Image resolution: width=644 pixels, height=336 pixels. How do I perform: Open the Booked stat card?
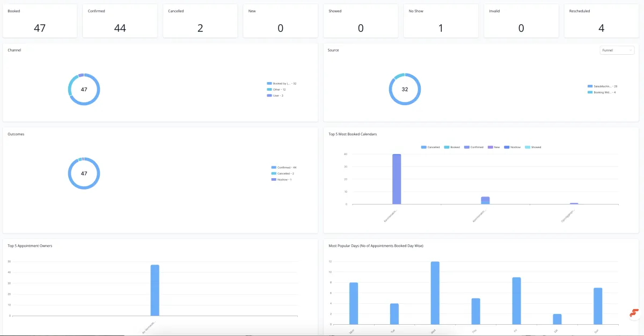[x=40, y=21]
